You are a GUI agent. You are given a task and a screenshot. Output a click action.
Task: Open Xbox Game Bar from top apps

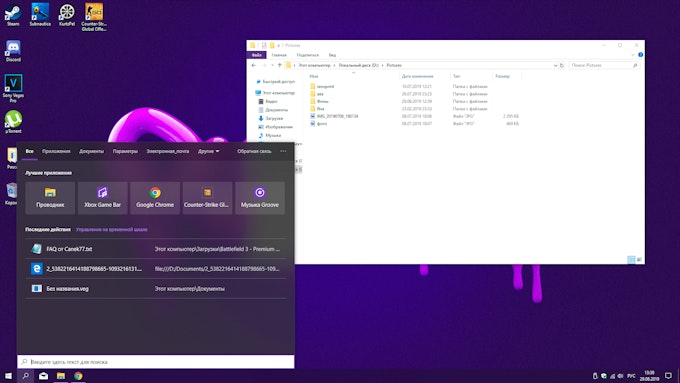pos(102,198)
